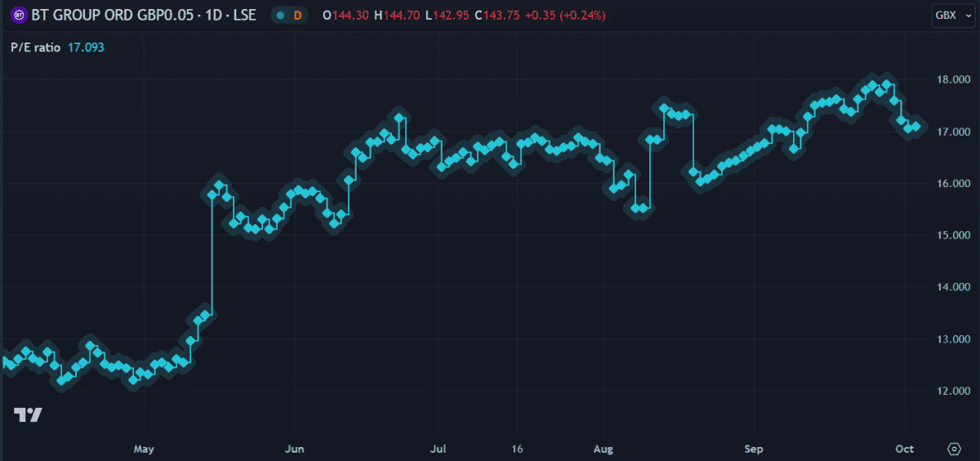Click the TradingView logo
This screenshot has width=980, height=461.
[x=28, y=414]
